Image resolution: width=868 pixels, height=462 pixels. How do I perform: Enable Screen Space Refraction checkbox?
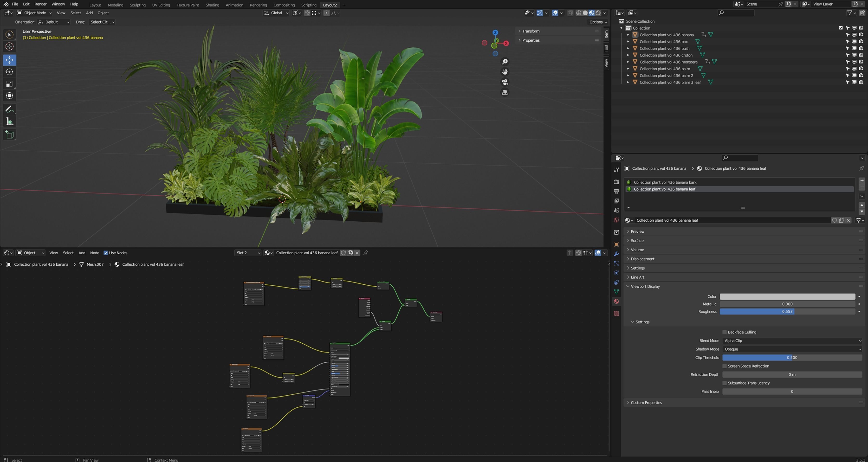point(725,366)
